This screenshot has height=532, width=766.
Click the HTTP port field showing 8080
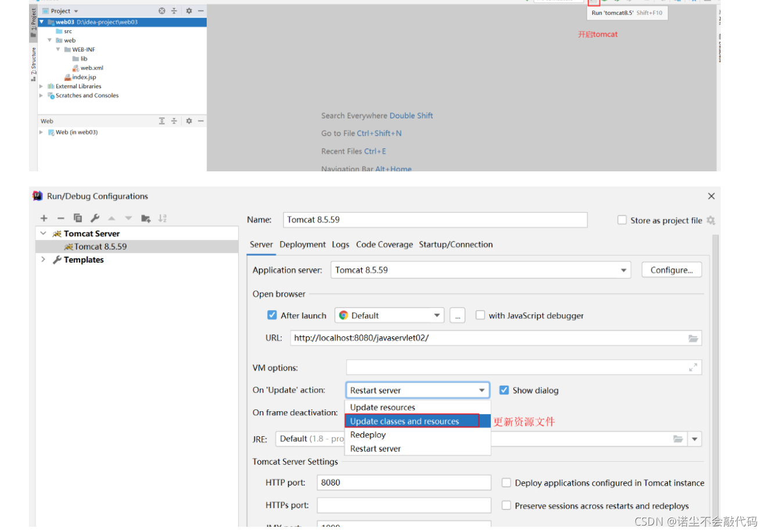[x=404, y=483]
